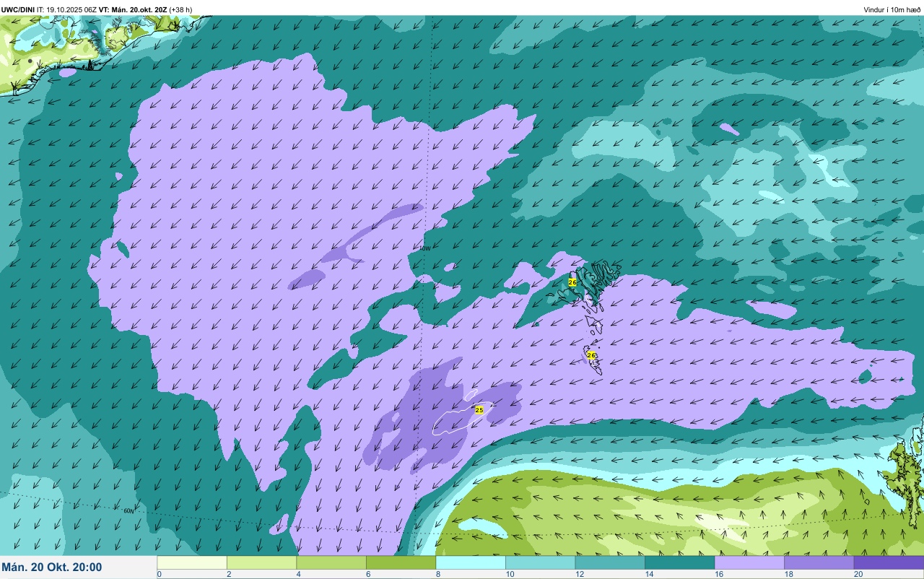
Task: Click the yellow 26 marker on northern Faroe Islands
Action: pos(572,282)
